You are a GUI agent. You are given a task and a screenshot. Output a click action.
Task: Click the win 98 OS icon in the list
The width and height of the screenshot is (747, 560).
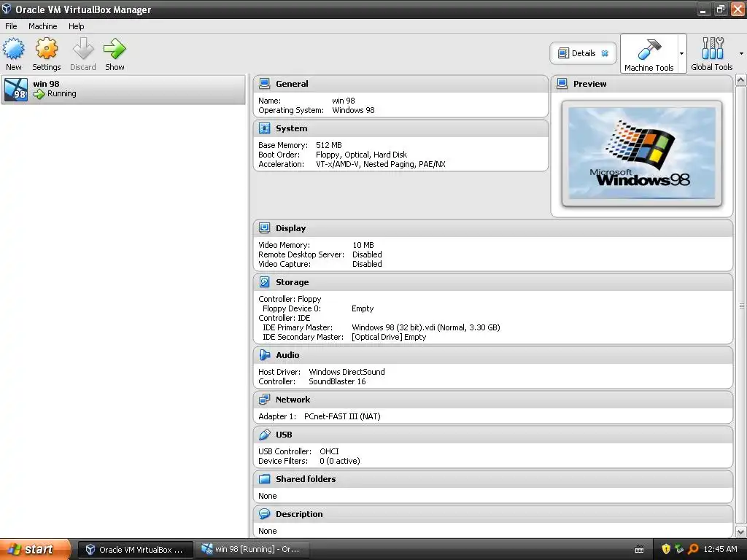(x=16, y=90)
